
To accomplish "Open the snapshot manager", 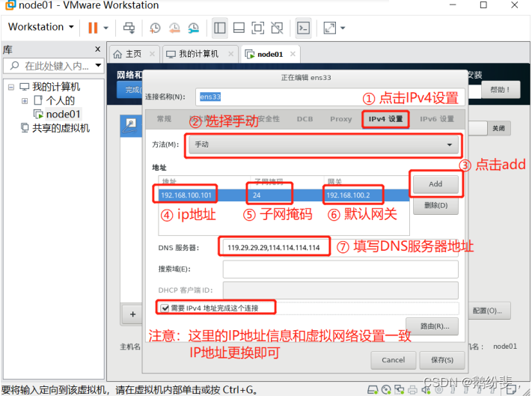I will [194, 28].
